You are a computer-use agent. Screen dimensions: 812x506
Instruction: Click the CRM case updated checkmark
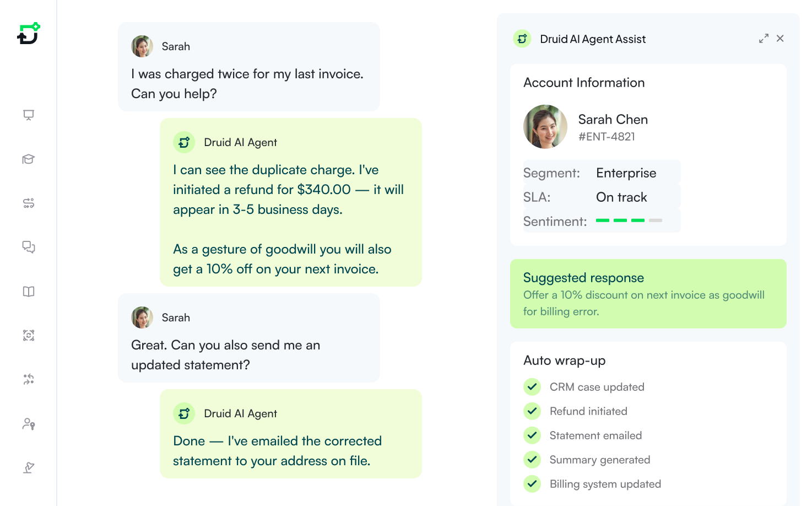pos(532,387)
